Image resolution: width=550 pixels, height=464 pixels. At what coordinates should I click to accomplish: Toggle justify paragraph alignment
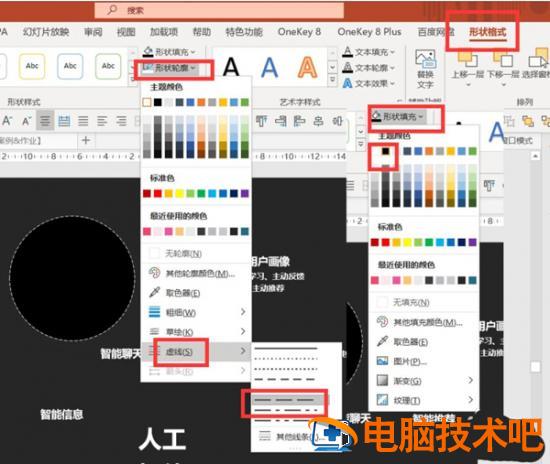[83, 121]
